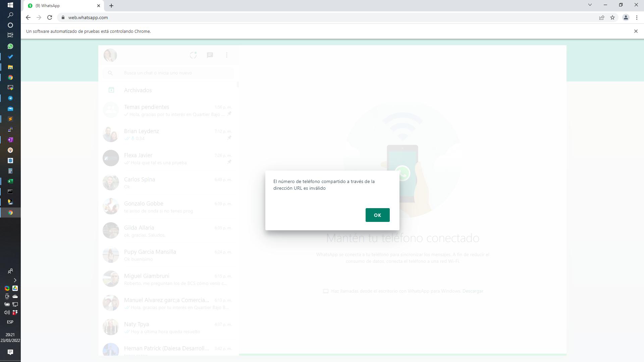Click the chat search field
The height and width of the screenshot is (362, 644).
168,73
